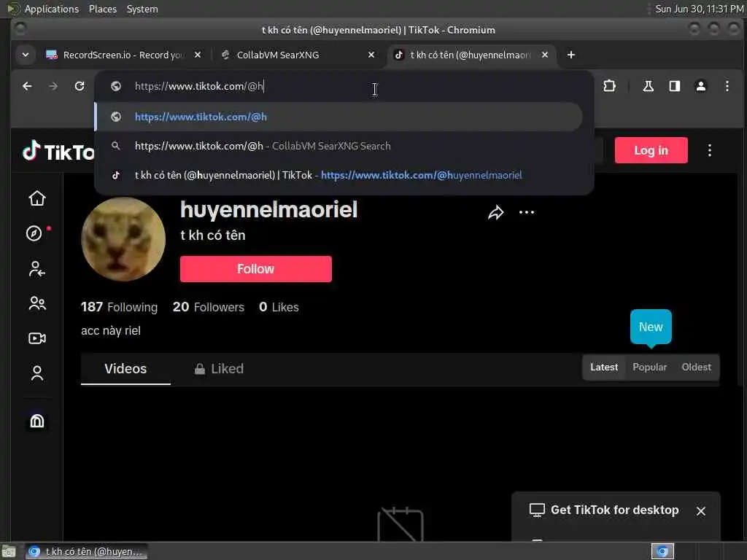The height and width of the screenshot is (560, 747).
Task: Click the address bar URL field
Action: pyautogui.click(x=343, y=86)
